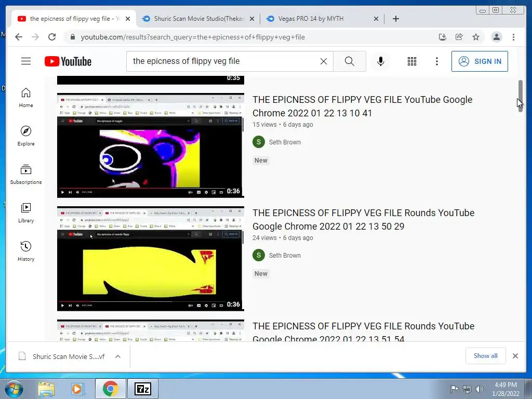Select the epicness of flippy veg file tab
Image resolution: width=532 pixels, height=399 pixels.
pyautogui.click(x=74, y=19)
